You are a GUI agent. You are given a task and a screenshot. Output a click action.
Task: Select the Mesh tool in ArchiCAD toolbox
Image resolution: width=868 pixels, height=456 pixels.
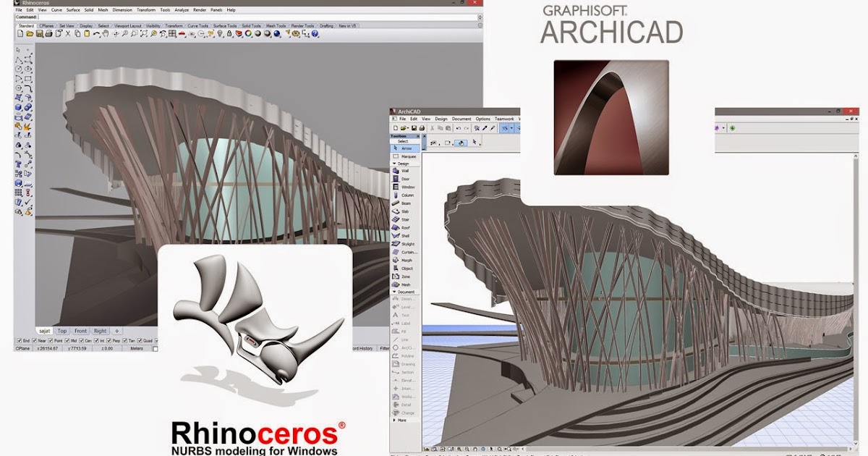click(406, 284)
